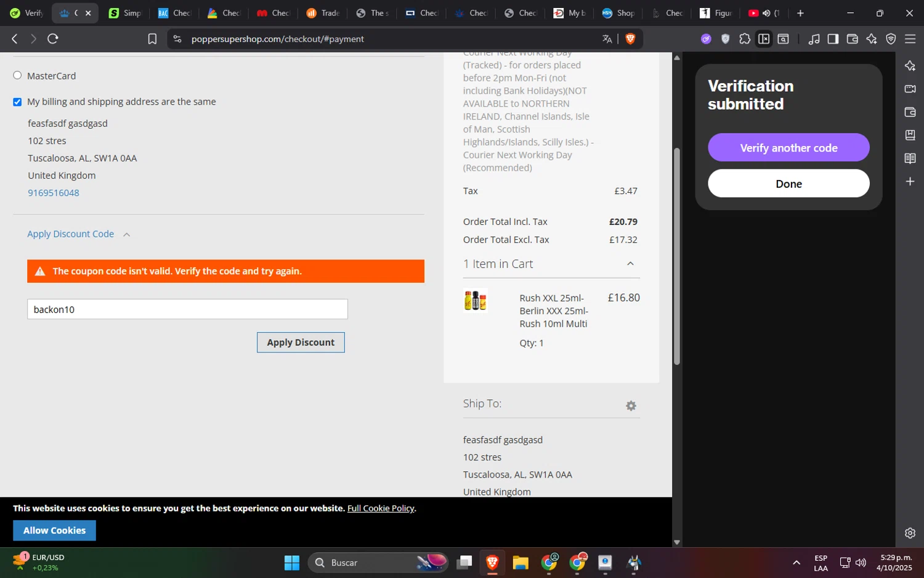Open the Full Cookie Policy link
This screenshot has height=578, width=924.
coord(381,508)
